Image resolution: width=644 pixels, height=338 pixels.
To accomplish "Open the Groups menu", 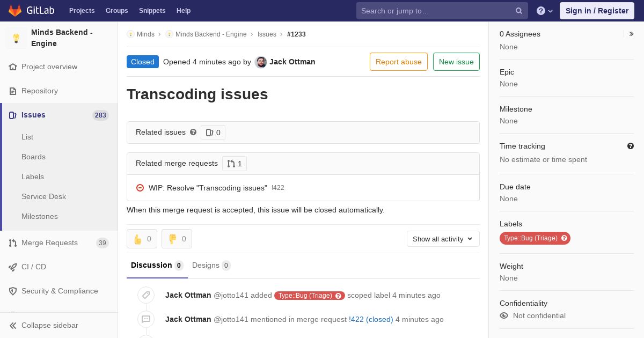I will 117,11.
